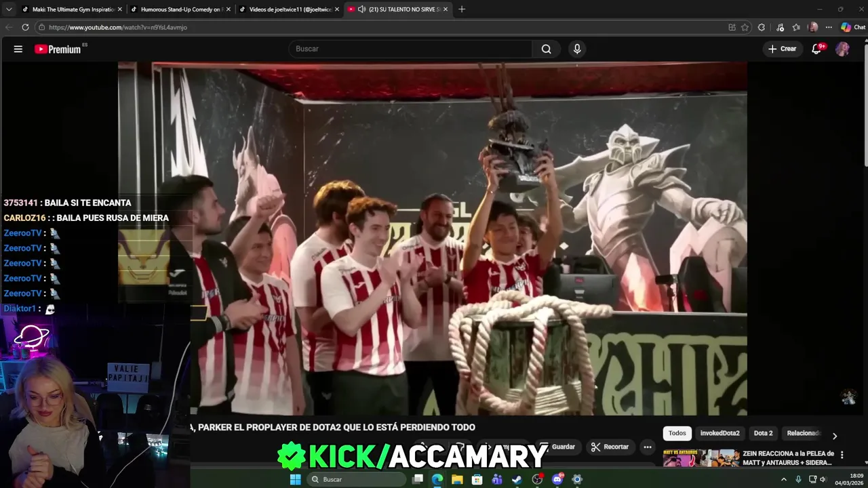This screenshot has height=488, width=868.
Task: Open the YouTube guide hamburger menu
Action: click(x=18, y=49)
